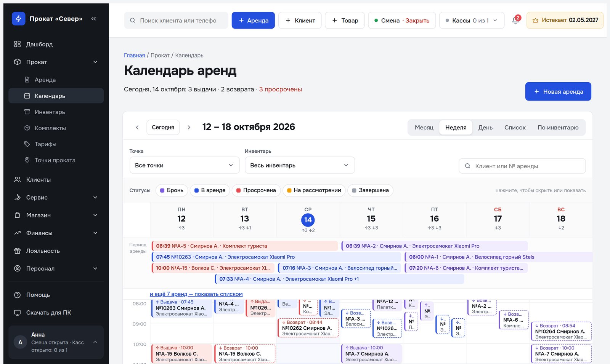Click Скачать для ПК

[x=56, y=313]
